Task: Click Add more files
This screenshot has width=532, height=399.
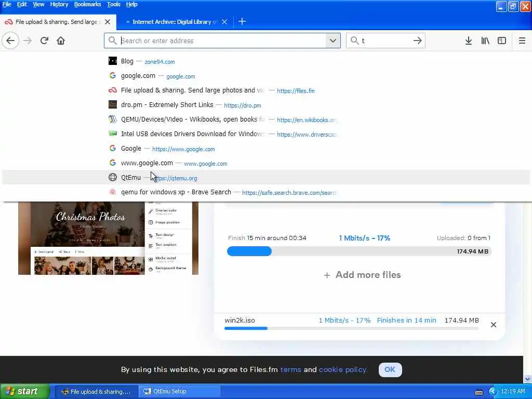Action: [362, 275]
